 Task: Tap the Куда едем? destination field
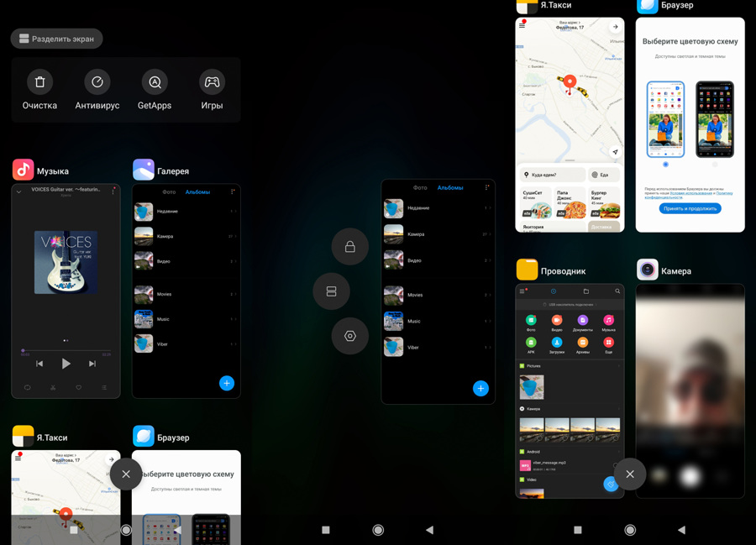pyautogui.click(x=553, y=175)
